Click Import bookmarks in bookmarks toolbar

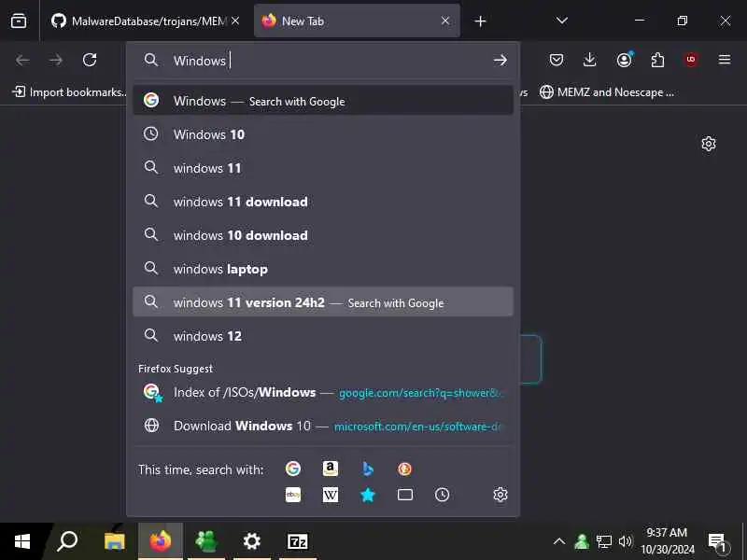click(x=69, y=91)
